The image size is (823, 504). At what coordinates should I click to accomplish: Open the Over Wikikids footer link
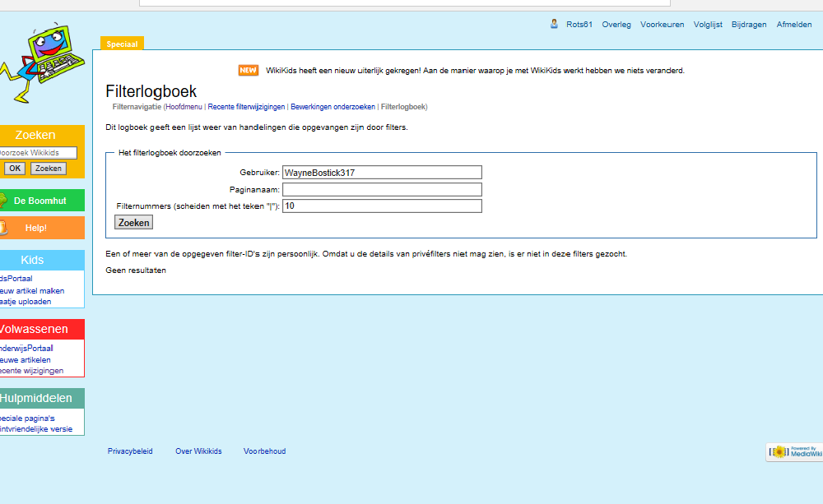click(198, 451)
